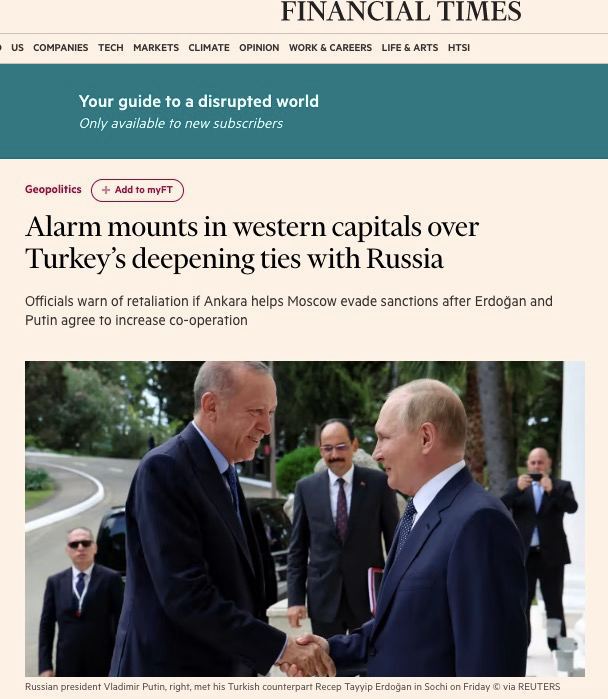Navigate to Work & Careers
608x699 pixels.
[330, 48]
